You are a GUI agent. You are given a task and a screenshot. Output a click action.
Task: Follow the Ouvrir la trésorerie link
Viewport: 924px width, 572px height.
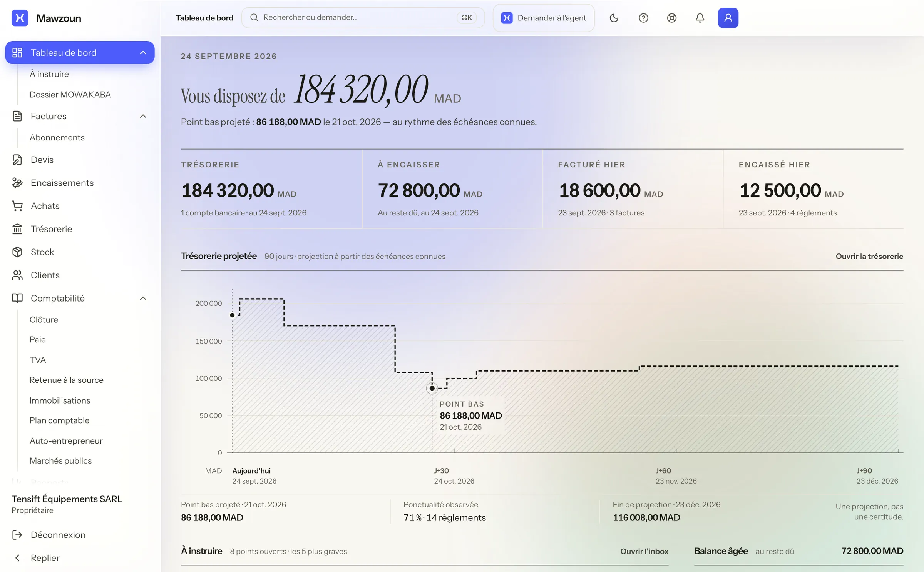click(x=869, y=256)
